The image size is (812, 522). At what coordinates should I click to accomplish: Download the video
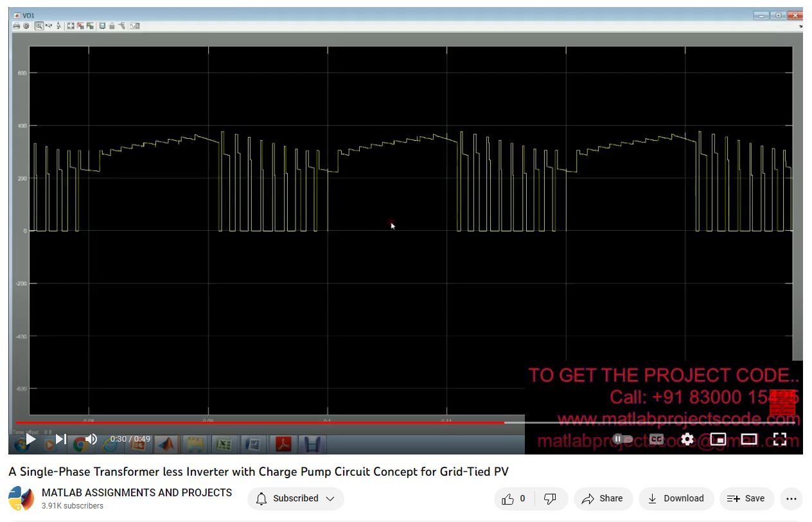(x=676, y=498)
